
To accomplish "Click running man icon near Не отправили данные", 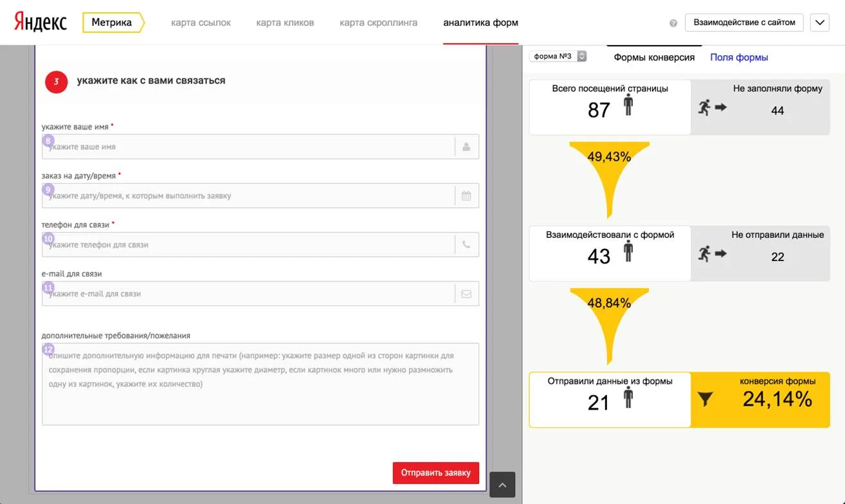I will pos(704,254).
